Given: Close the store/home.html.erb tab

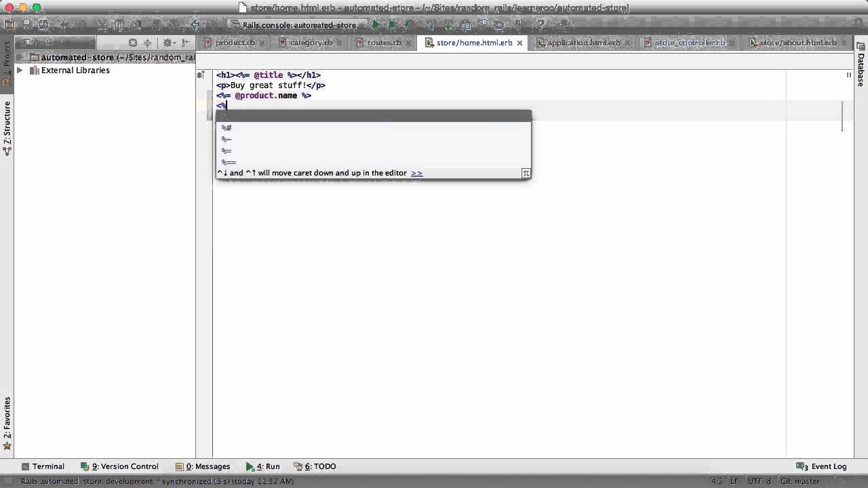Looking at the screenshot, I should [520, 43].
